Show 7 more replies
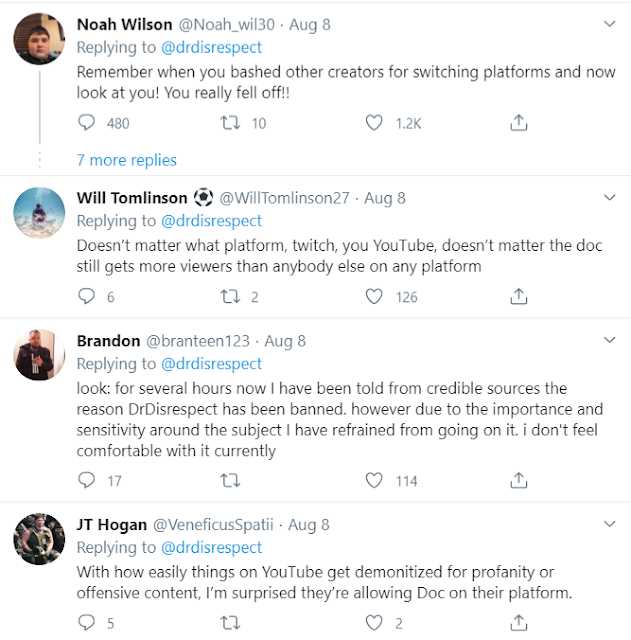Viewport: 631px width, 640px height. pyautogui.click(x=126, y=160)
